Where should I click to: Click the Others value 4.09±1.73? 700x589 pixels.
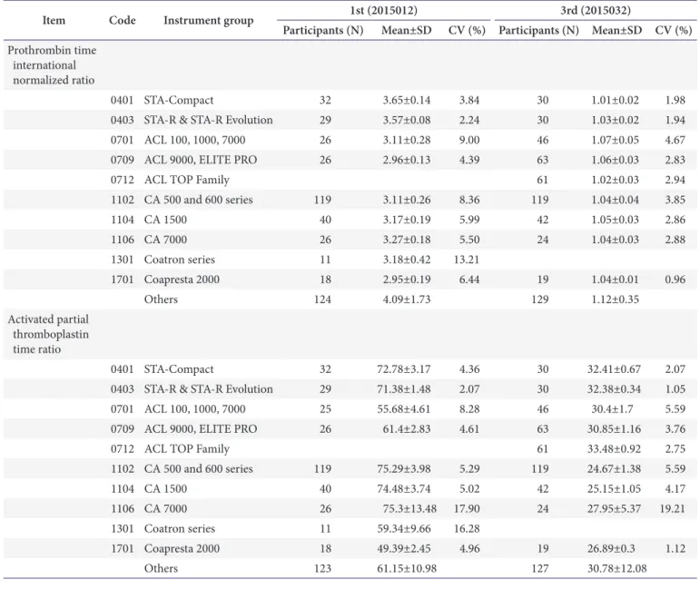tap(406, 299)
